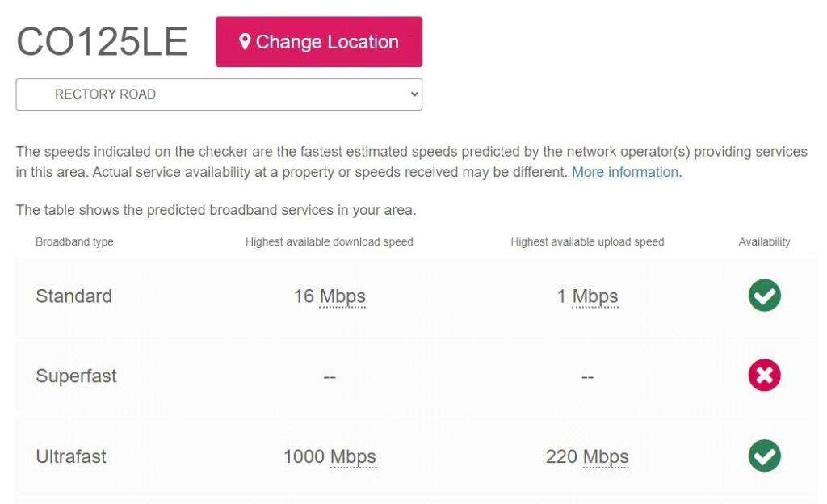Click Mbps abbreviation beside 1 upload speed
Image resolution: width=827 pixels, height=504 pixels.
[x=595, y=296]
